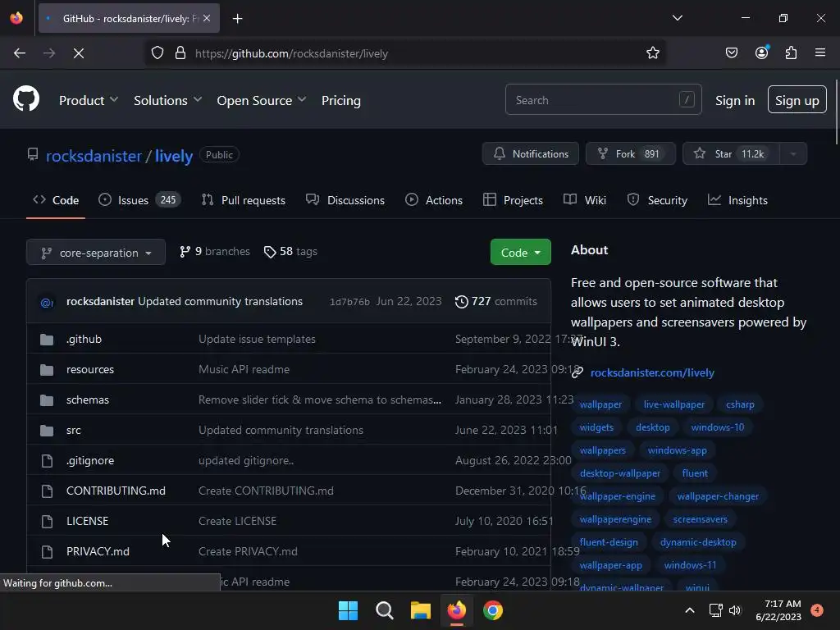Open the csharp topic tag
The width and height of the screenshot is (840, 630).
pyautogui.click(x=740, y=404)
